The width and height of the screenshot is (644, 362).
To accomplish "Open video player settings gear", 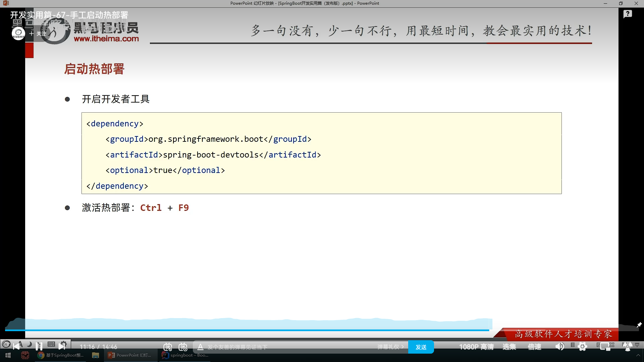I will click(x=583, y=347).
